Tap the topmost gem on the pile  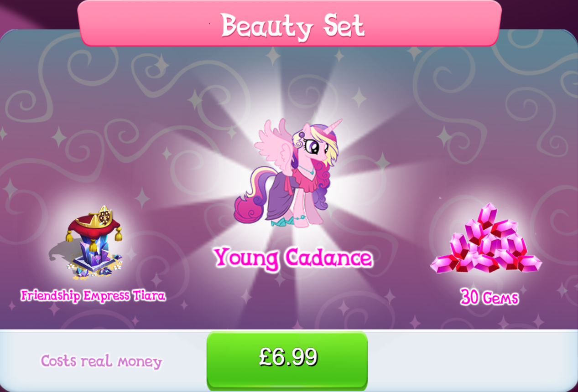point(488,213)
